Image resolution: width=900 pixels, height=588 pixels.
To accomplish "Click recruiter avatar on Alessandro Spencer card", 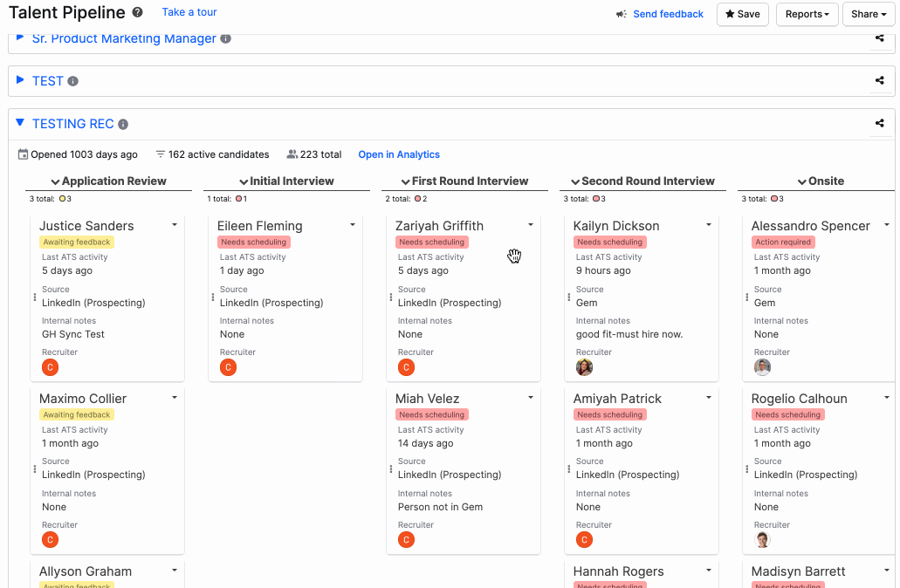I will pyautogui.click(x=762, y=367).
